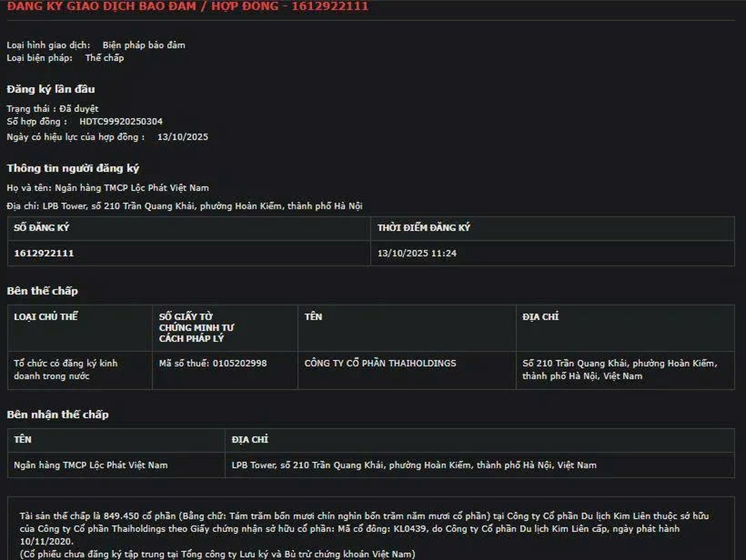The height and width of the screenshot is (560, 746).
Task: Click the tax code cell 0105202998
Action: tap(213, 363)
